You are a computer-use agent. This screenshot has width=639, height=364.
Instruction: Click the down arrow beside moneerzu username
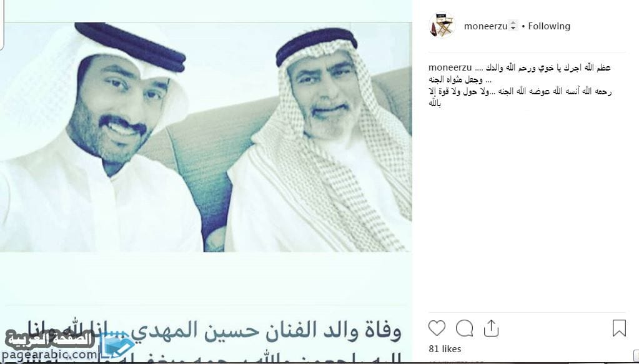point(513,29)
